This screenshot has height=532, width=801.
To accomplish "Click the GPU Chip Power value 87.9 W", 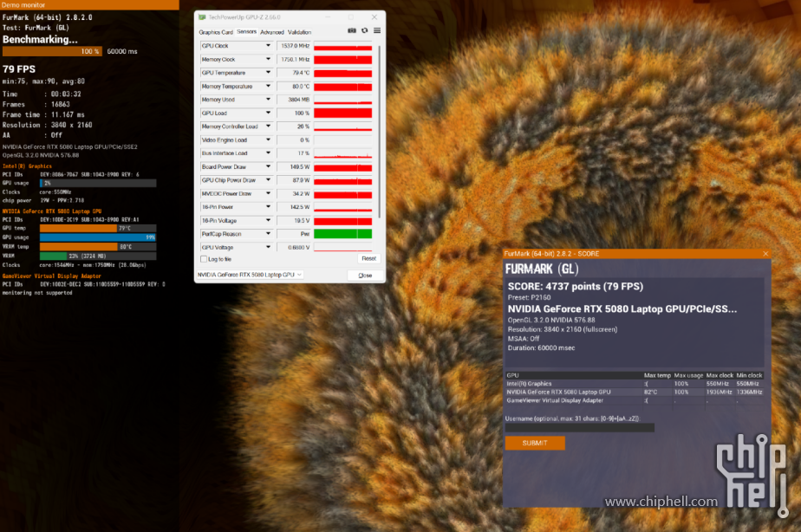I will [294, 180].
